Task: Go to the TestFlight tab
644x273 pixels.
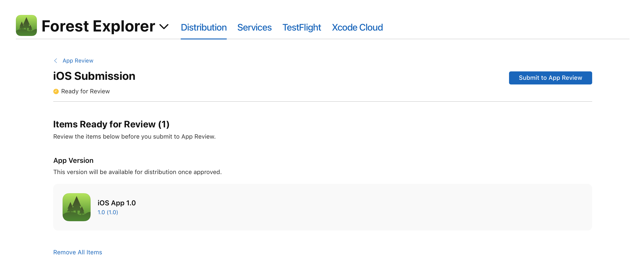Action: pyautogui.click(x=301, y=27)
